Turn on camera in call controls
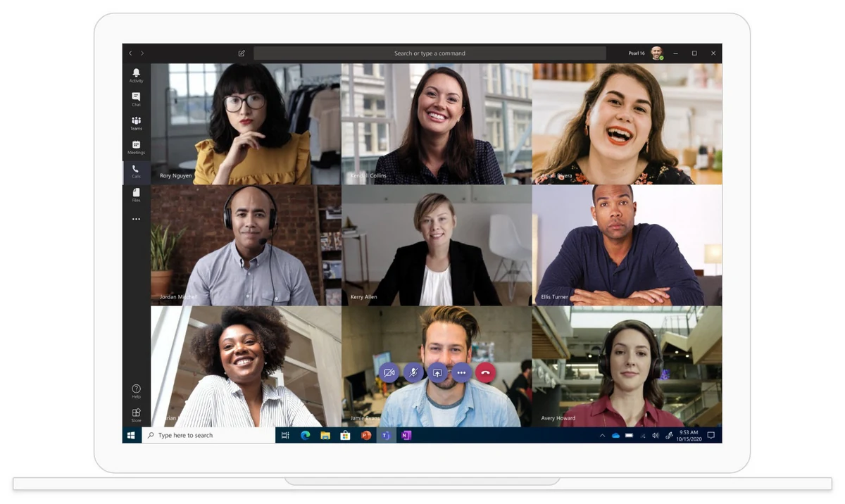The image size is (845, 504). [389, 372]
